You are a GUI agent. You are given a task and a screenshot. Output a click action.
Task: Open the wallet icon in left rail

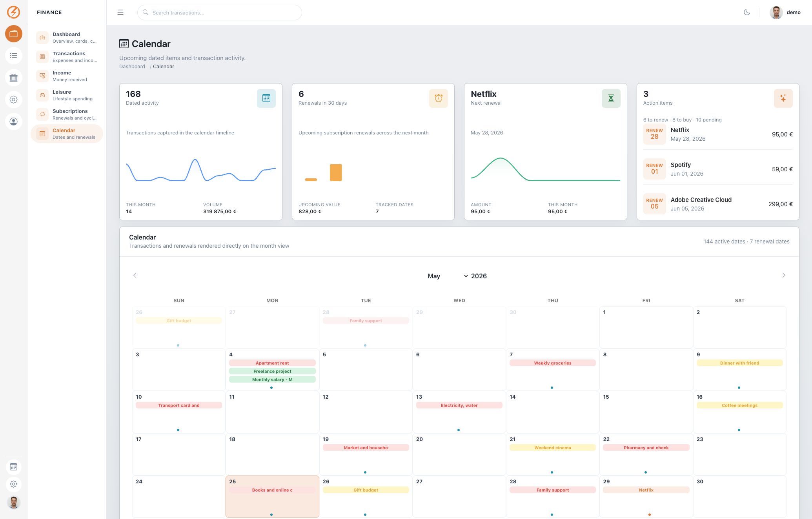pos(14,34)
